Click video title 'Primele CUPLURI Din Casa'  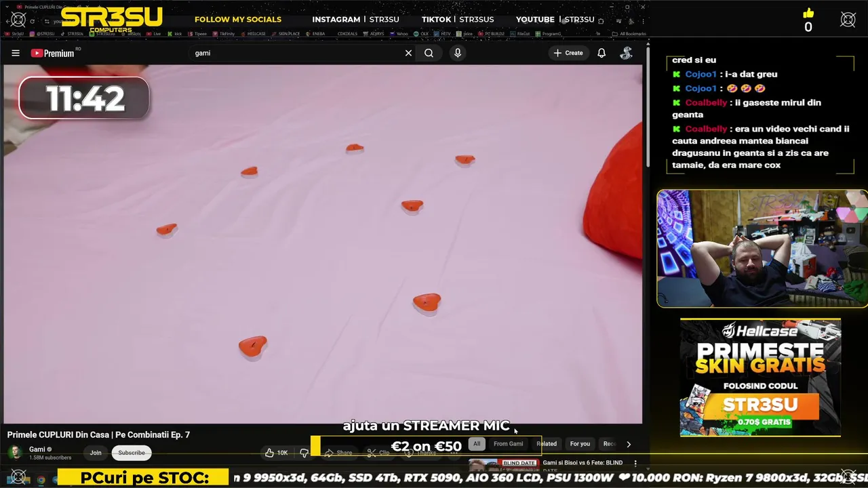[98, 434]
